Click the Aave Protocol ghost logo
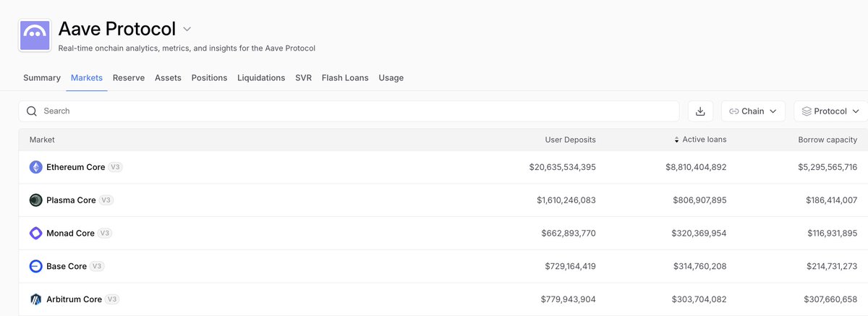Viewport: 868px width, 316px height. 35,35
